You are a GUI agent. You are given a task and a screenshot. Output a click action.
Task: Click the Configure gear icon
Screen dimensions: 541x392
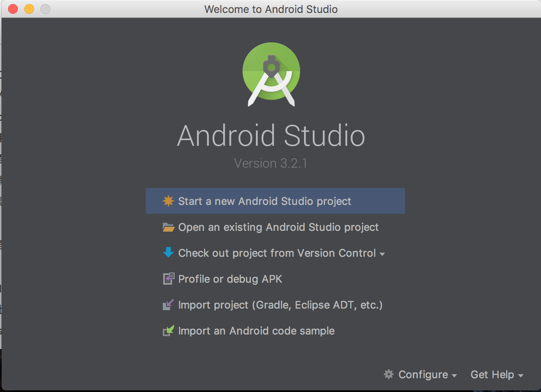click(389, 374)
